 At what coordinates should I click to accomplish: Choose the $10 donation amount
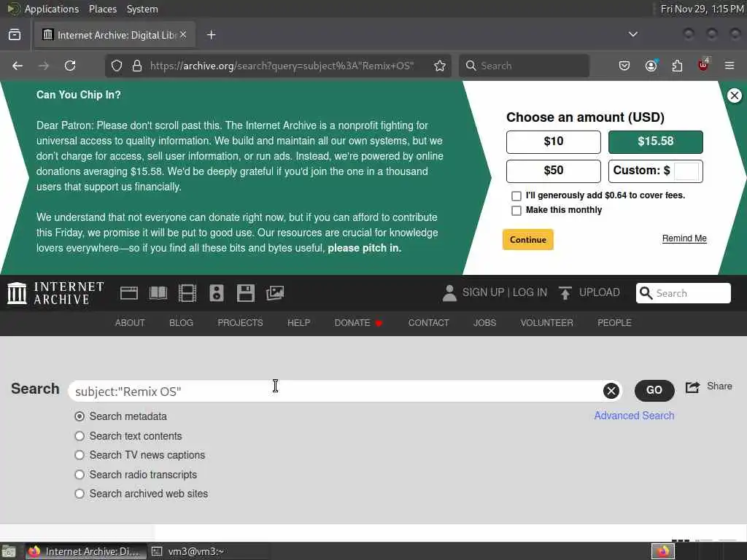[x=554, y=142]
